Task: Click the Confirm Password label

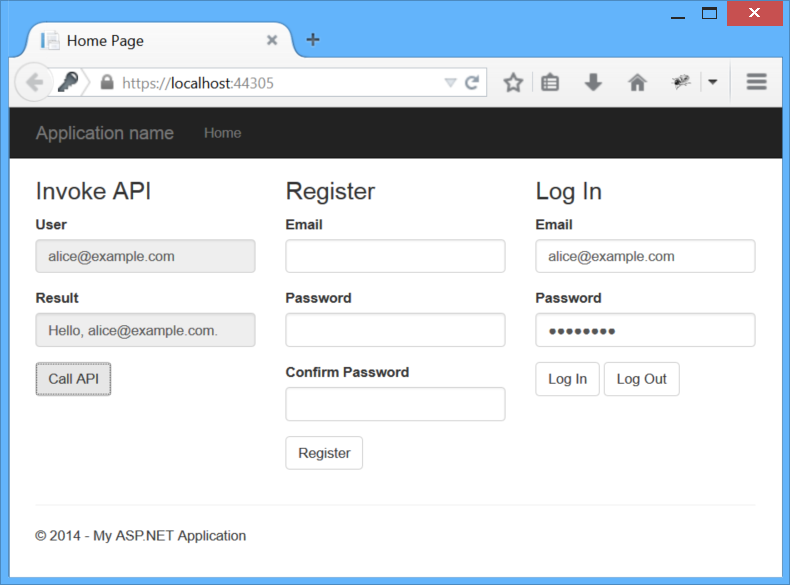Action: pyautogui.click(x=347, y=372)
